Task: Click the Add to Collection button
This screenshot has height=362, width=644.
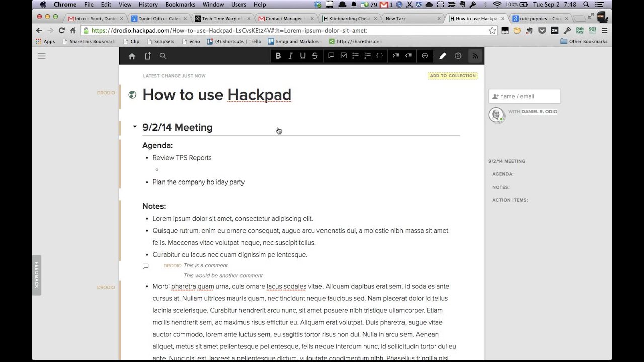Action: pos(453,76)
